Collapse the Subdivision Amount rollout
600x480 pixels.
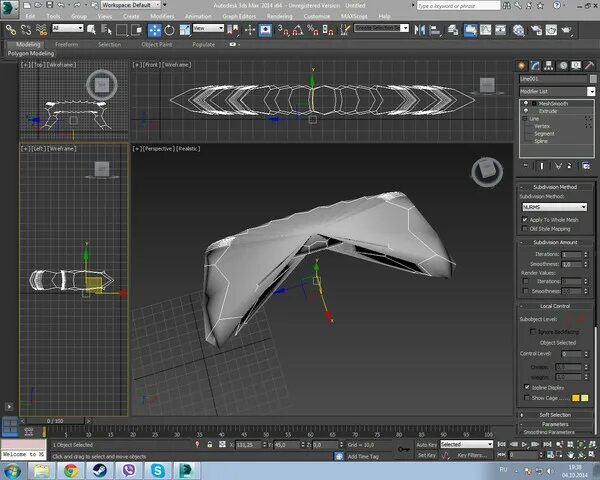555,243
